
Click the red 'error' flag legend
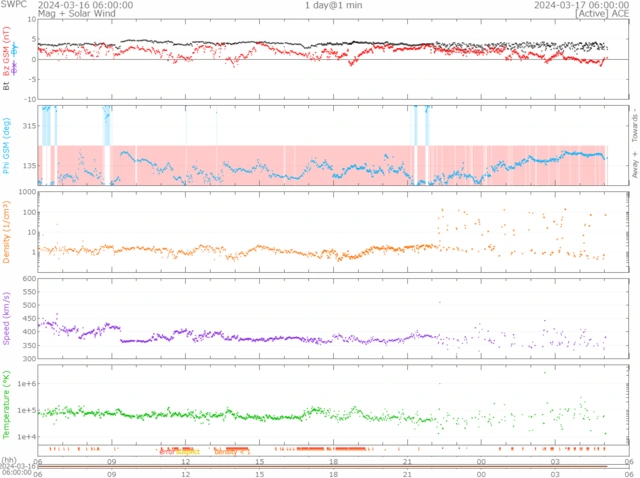(x=167, y=452)
